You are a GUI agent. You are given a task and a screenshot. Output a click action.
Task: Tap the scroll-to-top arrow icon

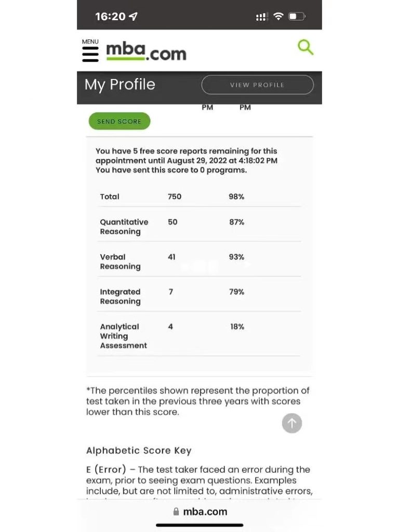[x=292, y=423]
